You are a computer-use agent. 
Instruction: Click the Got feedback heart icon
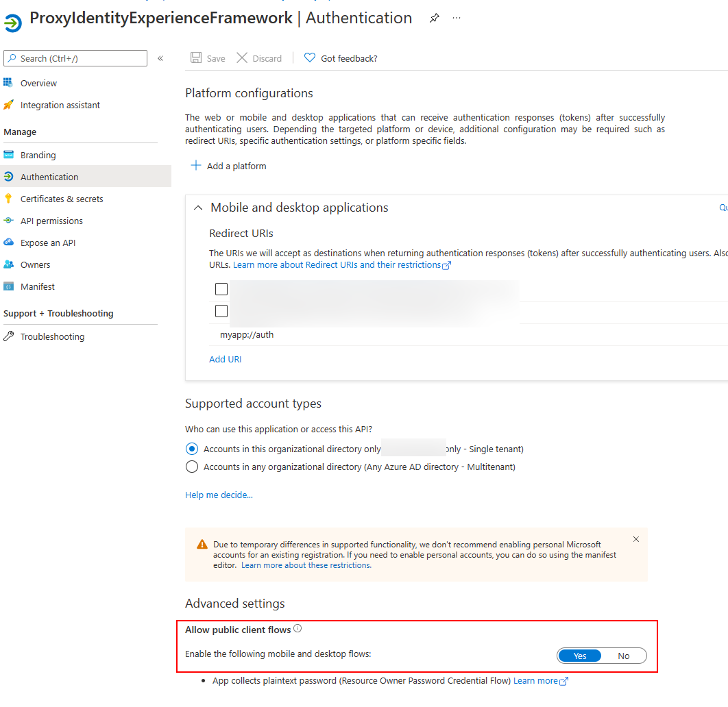click(310, 58)
